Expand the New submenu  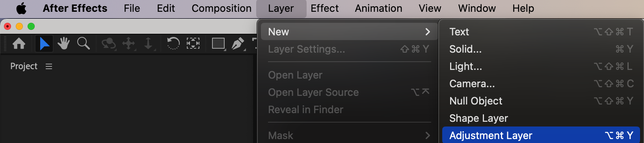coord(348,32)
